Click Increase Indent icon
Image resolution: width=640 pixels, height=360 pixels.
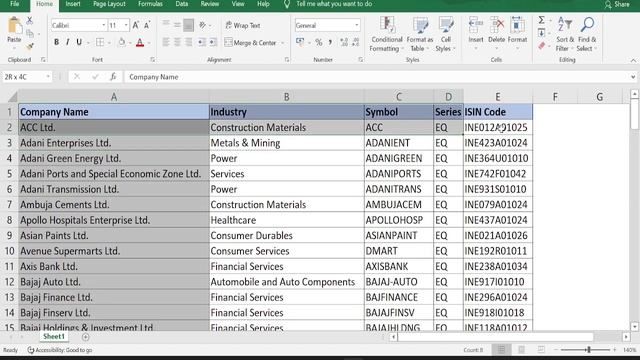[x=213, y=42]
